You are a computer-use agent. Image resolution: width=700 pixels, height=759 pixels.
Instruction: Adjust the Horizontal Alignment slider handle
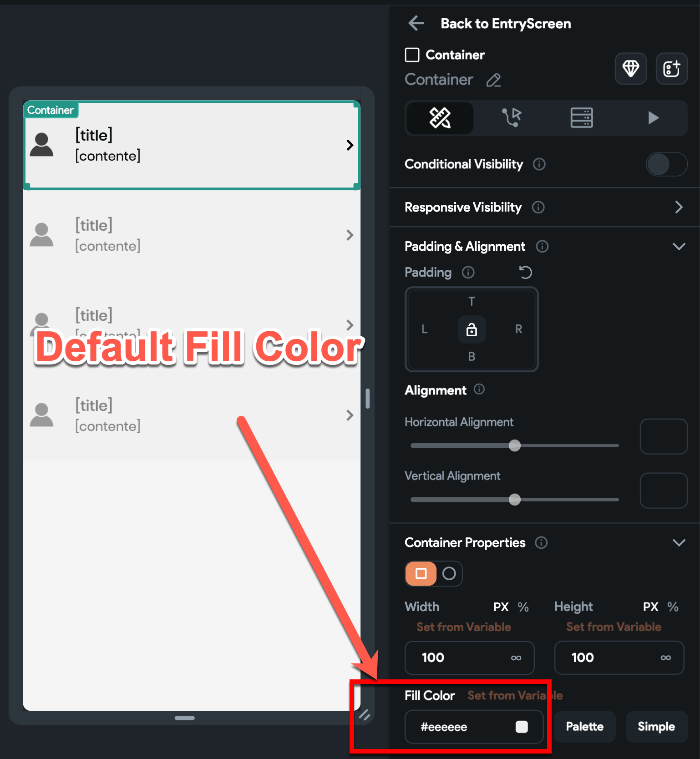point(515,445)
